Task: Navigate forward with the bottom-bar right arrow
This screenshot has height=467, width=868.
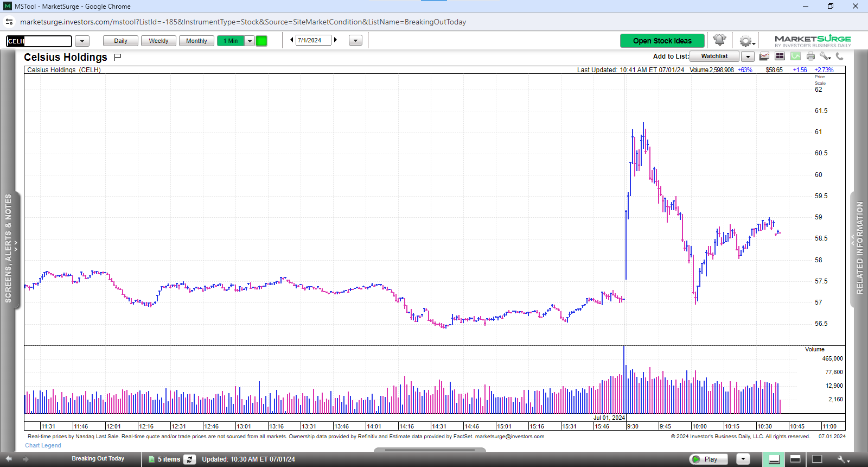Action: 25,459
